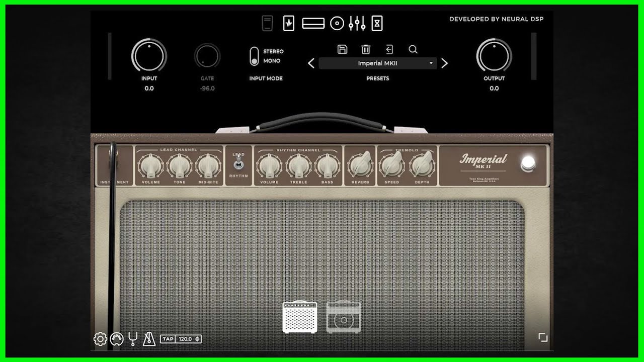The width and height of the screenshot is (644, 362).
Task: Toggle the amp power jewel light
Action: (x=528, y=163)
